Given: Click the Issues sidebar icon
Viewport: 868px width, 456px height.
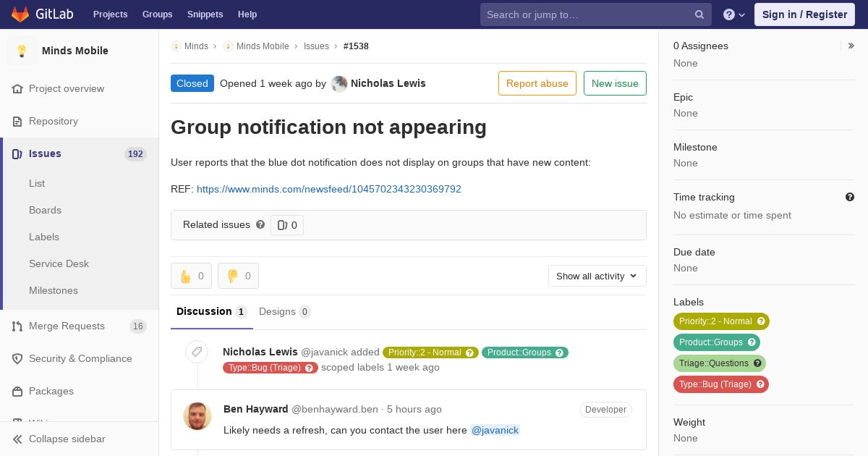Looking at the screenshot, I should (x=17, y=153).
